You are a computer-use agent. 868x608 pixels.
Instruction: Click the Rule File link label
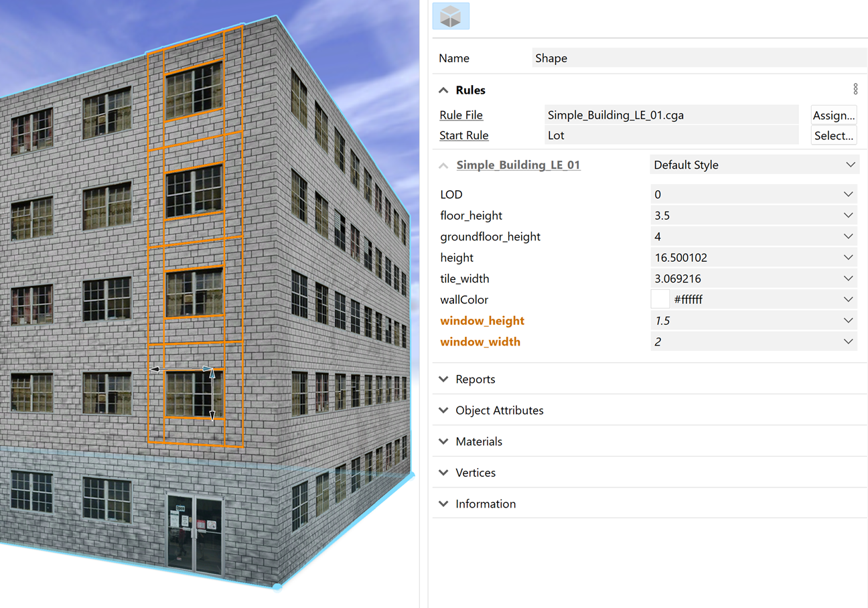(x=461, y=115)
